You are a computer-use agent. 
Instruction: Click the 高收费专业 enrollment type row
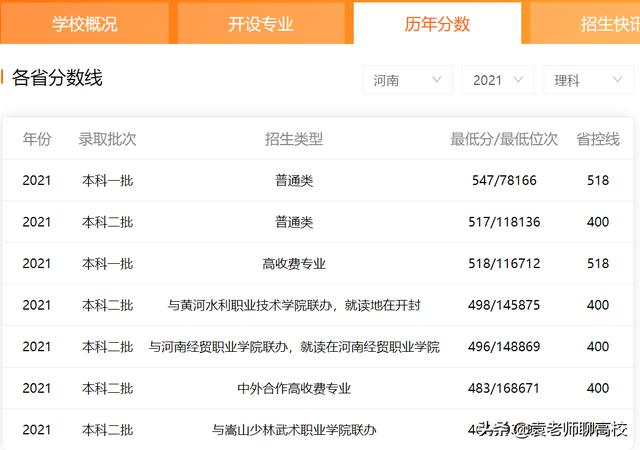(x=294, y=264)
